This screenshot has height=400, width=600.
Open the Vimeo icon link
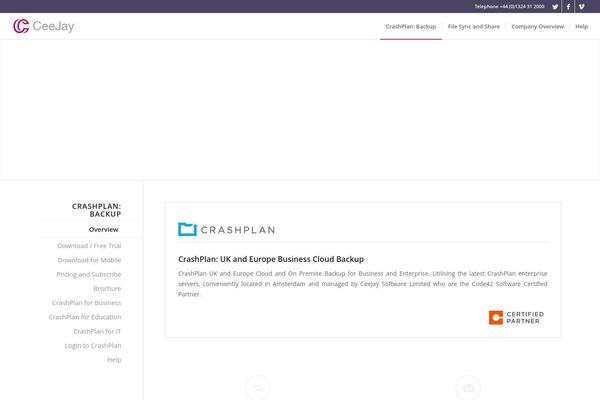[x=581, y=7]
